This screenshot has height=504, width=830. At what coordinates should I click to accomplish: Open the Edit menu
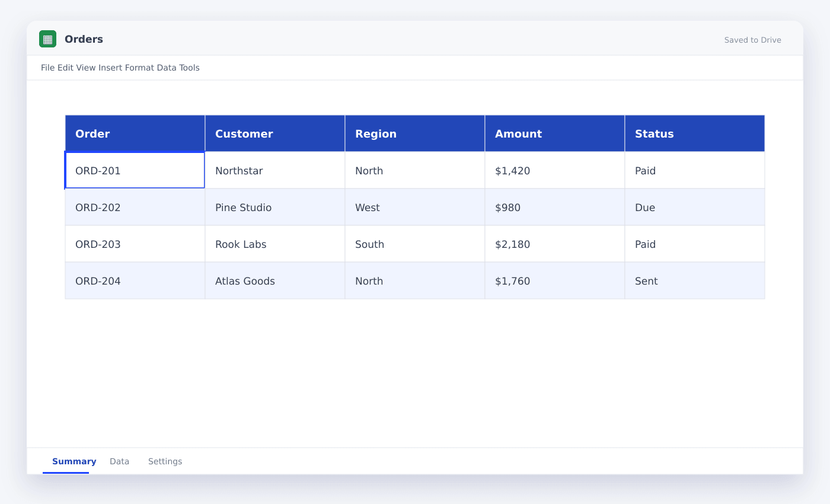(x=65, y=68)
